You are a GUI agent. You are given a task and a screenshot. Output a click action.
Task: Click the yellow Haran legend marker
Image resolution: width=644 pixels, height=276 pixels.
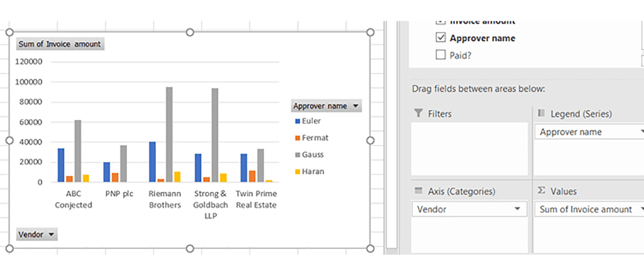297,172
